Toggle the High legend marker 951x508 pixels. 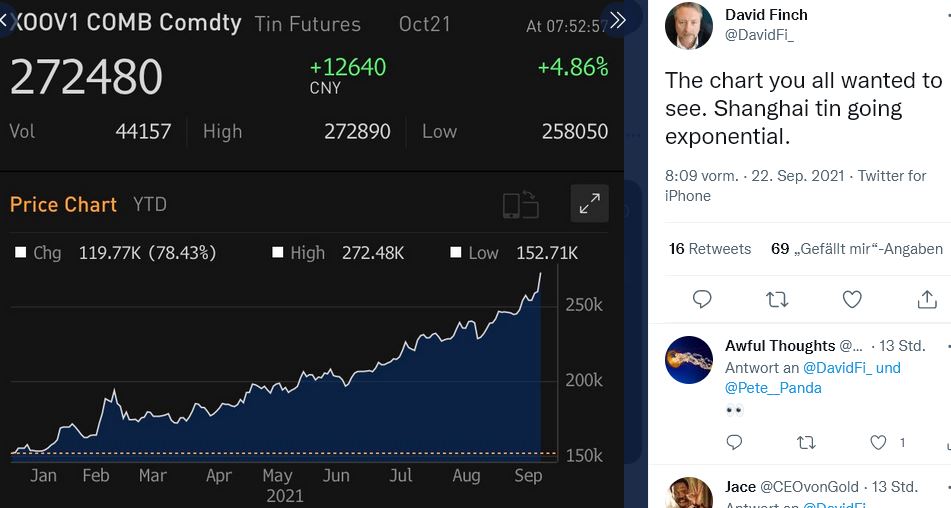pos(278,253)
